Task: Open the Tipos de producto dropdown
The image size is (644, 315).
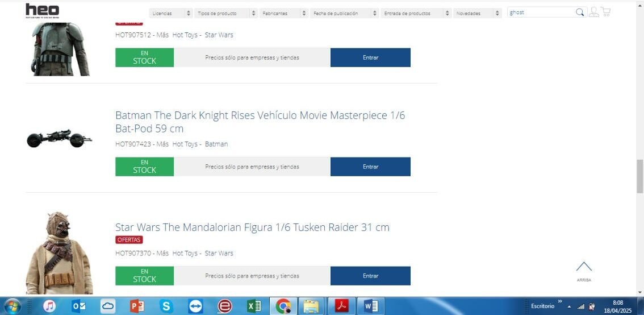Action: 225,13
